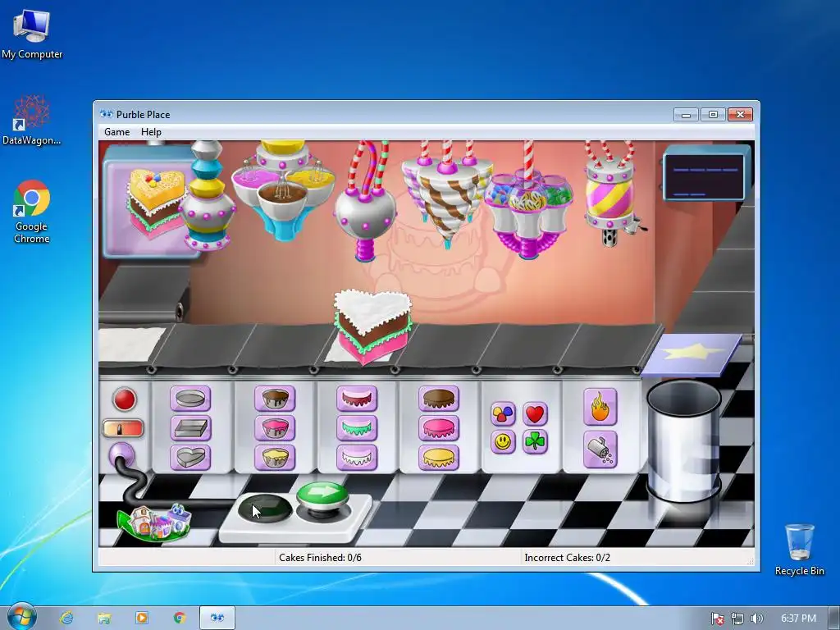Apply pink top icing
The height and width of the screenshot is (630, 840).
coord(439,428)
